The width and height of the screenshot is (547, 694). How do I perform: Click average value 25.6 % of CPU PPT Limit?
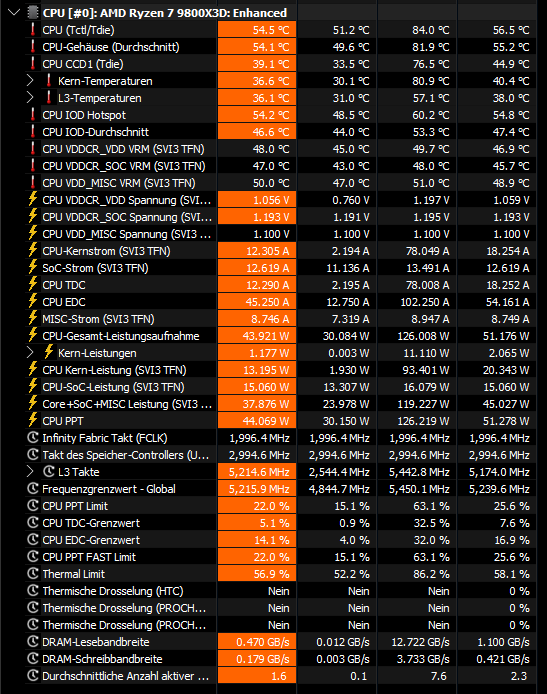(512, 506)
